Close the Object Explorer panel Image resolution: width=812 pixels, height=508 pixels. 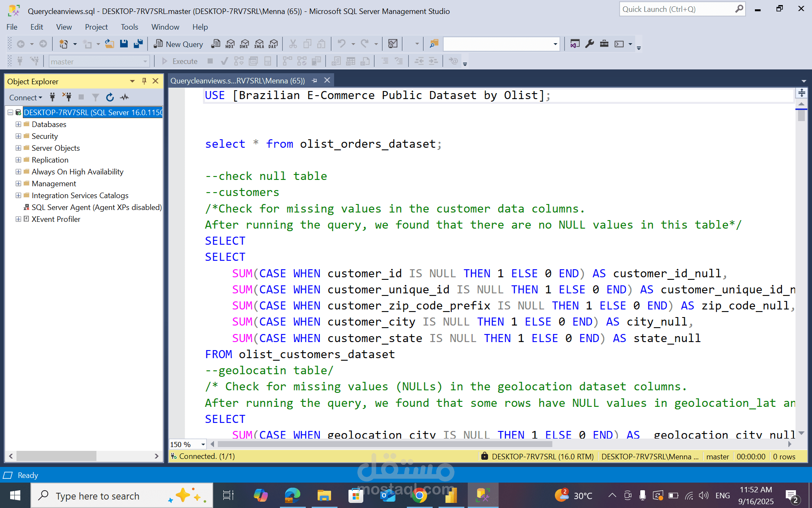[x=156, y=81]
